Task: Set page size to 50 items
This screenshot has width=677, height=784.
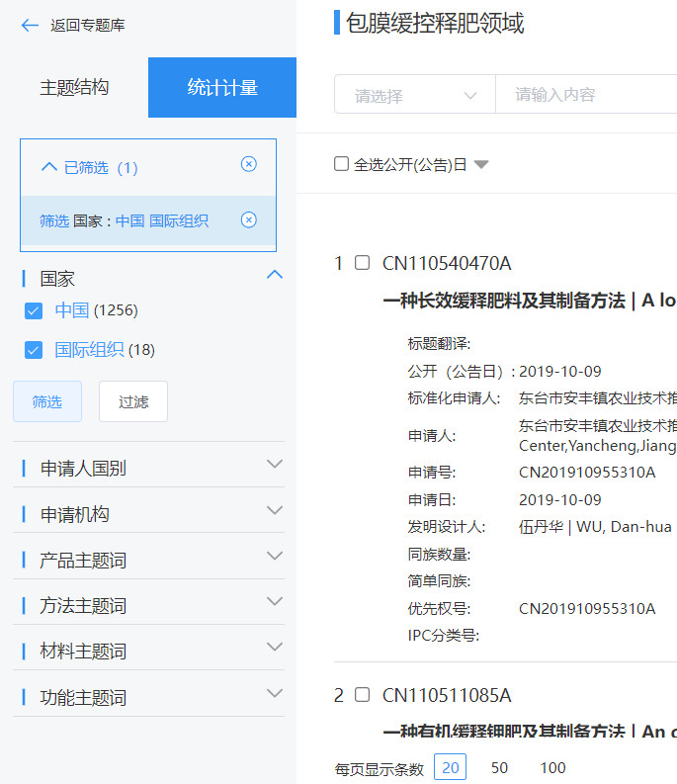Action: click(499, 767)
